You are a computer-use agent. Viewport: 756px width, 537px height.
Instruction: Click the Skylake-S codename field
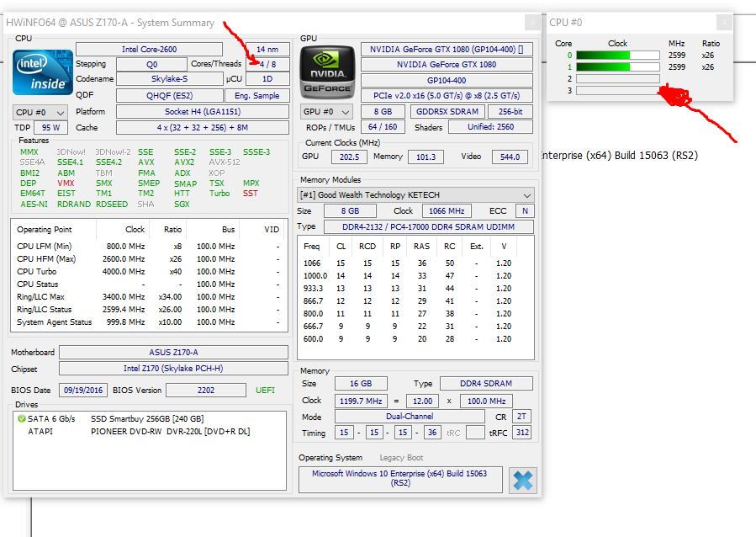tap(170, 78)
